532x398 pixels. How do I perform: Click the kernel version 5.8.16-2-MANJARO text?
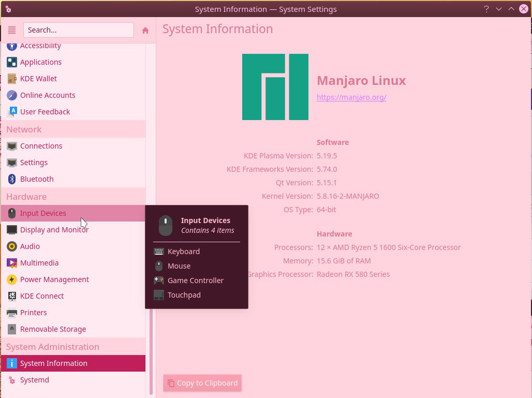tap(348, 196)
